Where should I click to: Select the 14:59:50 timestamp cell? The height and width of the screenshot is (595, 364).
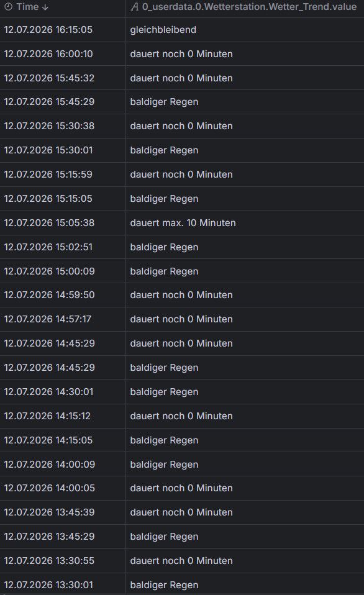click(x=63, y=295)
